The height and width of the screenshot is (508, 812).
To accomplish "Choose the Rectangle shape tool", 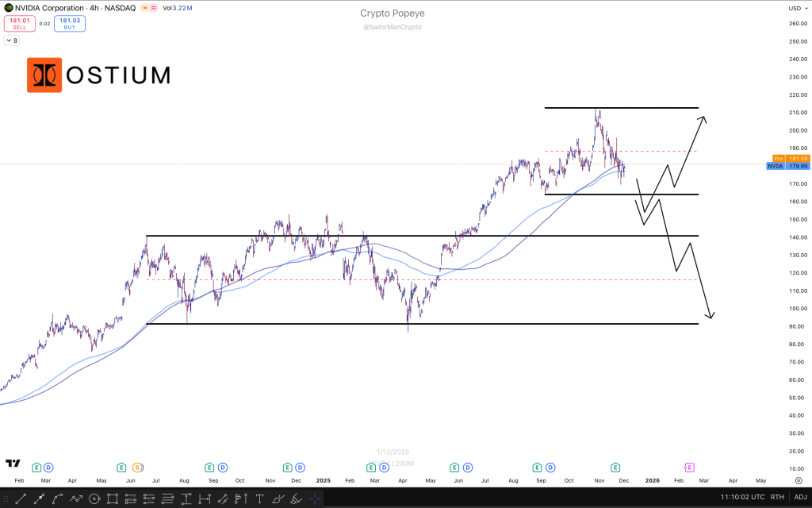I will tap(113, 499).
